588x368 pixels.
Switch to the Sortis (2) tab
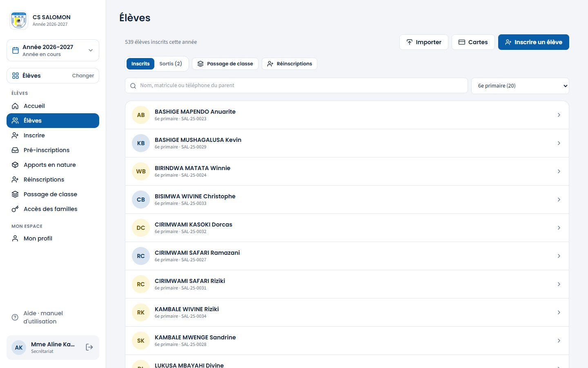[x=171, y=64]
